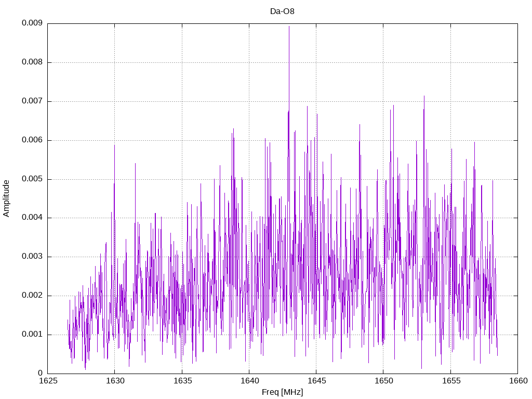Click the 1650 x-axis tick label
The height and width of the screenshot is (399, 532).
point(383,381)
